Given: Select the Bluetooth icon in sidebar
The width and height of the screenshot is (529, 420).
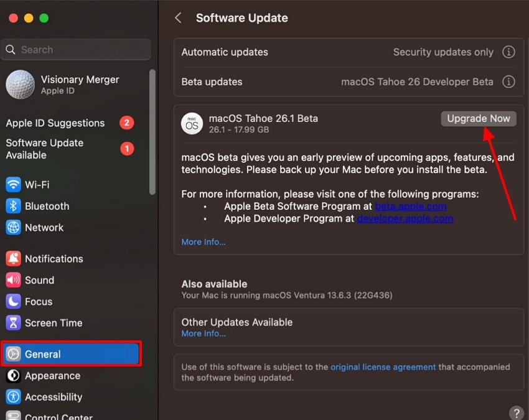Looking at the screenshot, I should pyautogui.click(x=13, y=206).
